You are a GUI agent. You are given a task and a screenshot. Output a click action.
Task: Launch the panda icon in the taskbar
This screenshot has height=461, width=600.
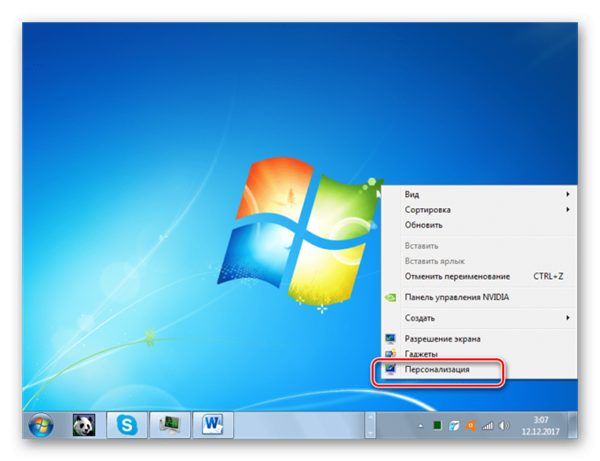84,425
